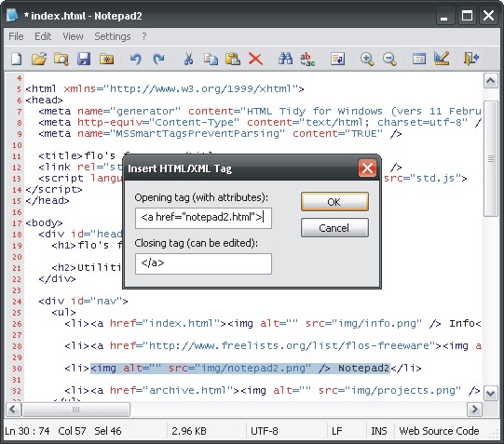Screen dimensions: 504x444
Task: Open the ? help menu
Action: 144,36
